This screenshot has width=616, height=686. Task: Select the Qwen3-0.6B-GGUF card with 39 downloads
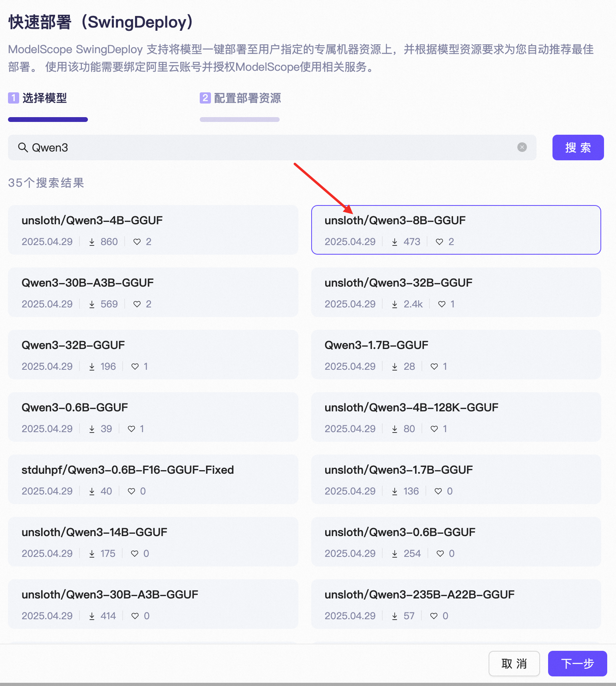[x=153, y=417]
